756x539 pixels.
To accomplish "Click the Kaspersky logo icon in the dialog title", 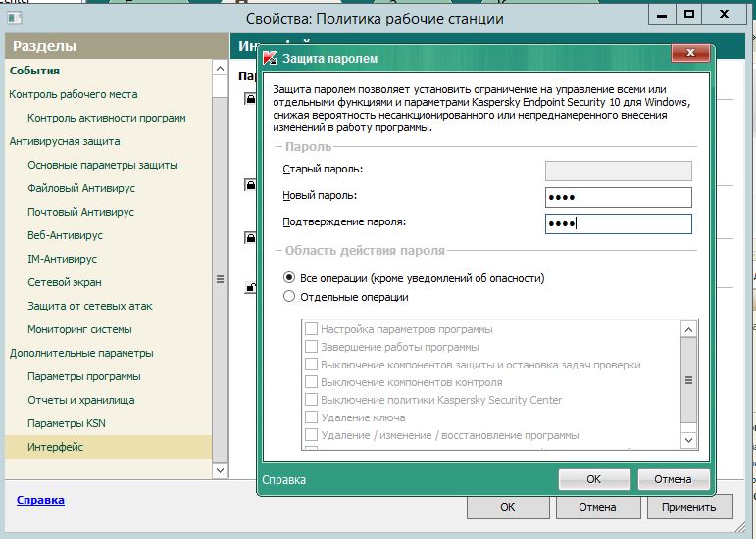I will click(x=270, y=58).
